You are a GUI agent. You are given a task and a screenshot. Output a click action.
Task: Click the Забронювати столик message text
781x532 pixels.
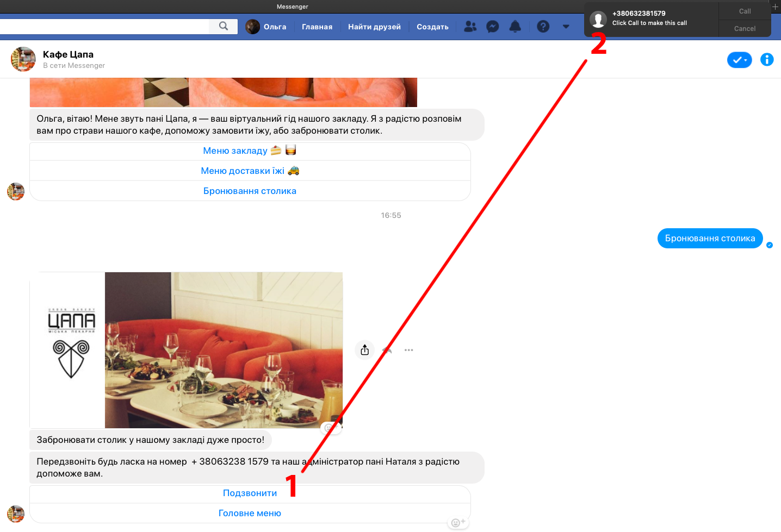tap(150, 440)
